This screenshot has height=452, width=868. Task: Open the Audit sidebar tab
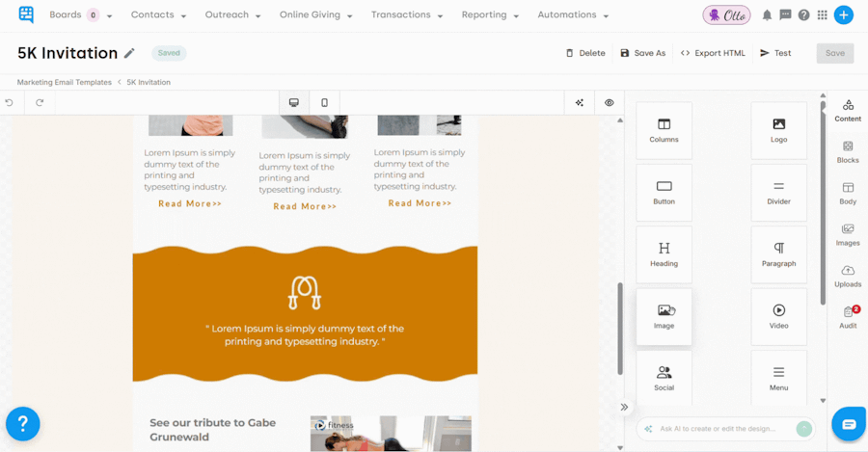click(x=848, y=318)
